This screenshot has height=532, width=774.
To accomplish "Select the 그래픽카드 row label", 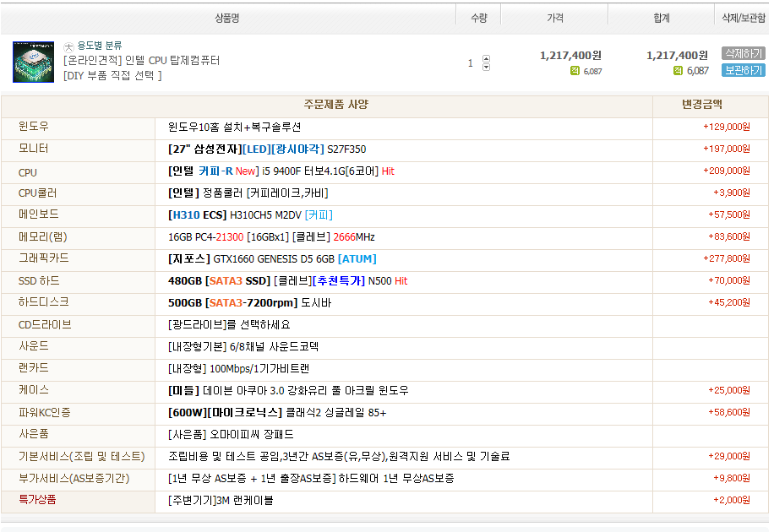I will click(x=44, y=258).
